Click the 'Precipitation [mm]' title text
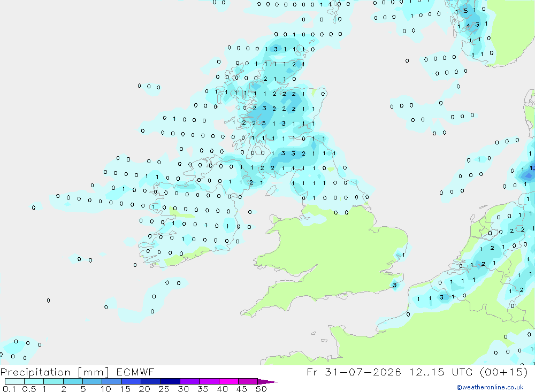Screen dimensions: 535x392 click(x=55, y=372)
